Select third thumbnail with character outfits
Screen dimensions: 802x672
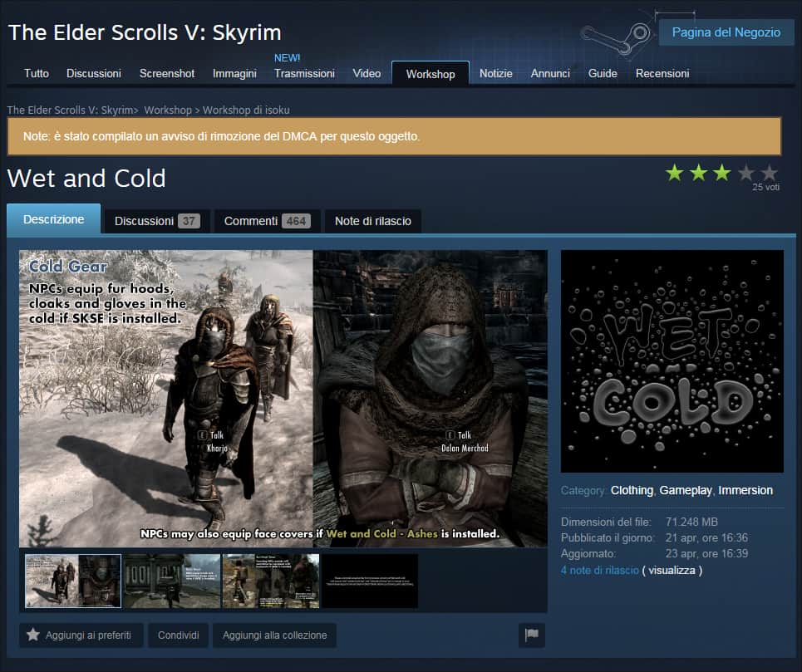coord(271,581)
